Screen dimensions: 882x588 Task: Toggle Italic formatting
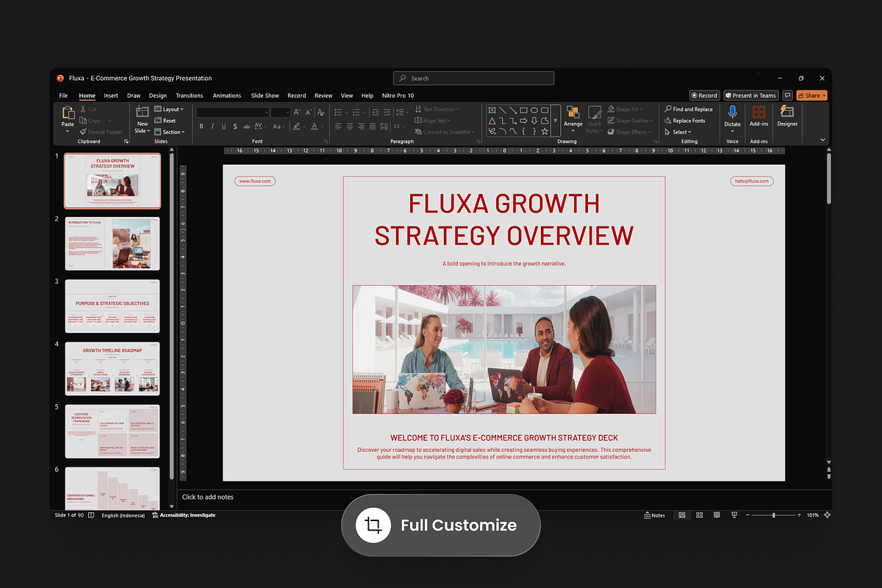pos(212,126)
